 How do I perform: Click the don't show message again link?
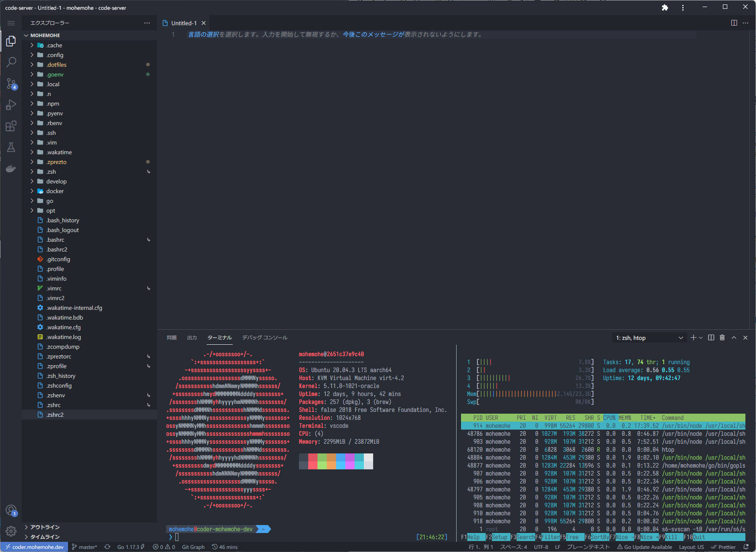pos(373,34)
